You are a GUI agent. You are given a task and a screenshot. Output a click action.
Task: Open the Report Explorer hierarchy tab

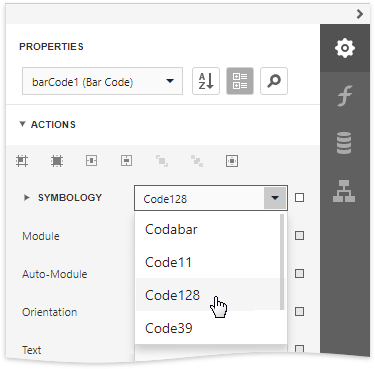[x=345, y=191]
